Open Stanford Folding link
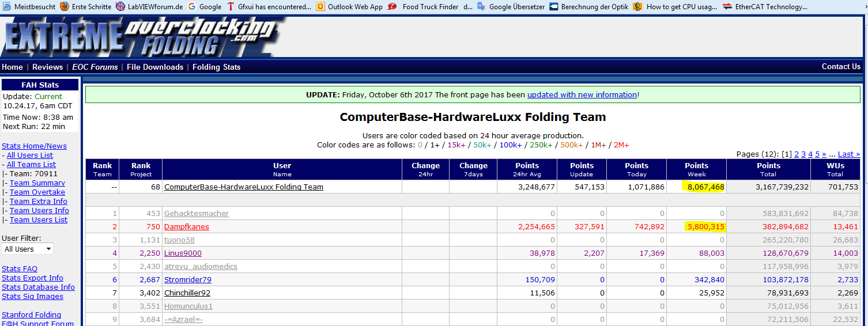 (x=31, y=314)
